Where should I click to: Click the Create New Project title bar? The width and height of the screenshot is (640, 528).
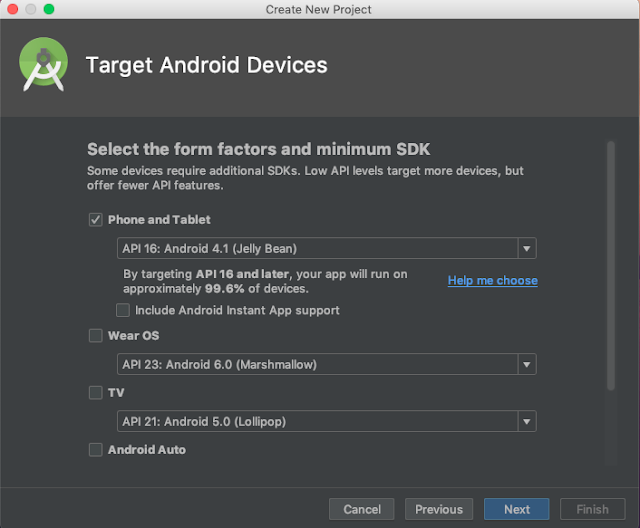319,9
